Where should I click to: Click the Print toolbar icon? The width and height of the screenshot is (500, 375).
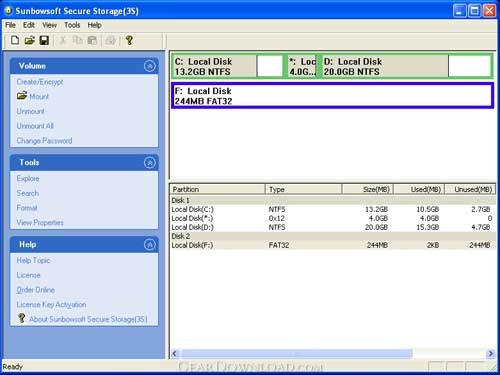pyautogui.click(x=110, y=40)
